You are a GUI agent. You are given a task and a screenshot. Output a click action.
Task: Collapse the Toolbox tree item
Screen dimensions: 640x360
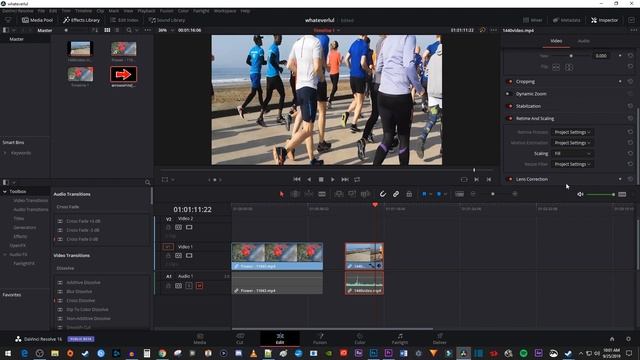(5, 191)
